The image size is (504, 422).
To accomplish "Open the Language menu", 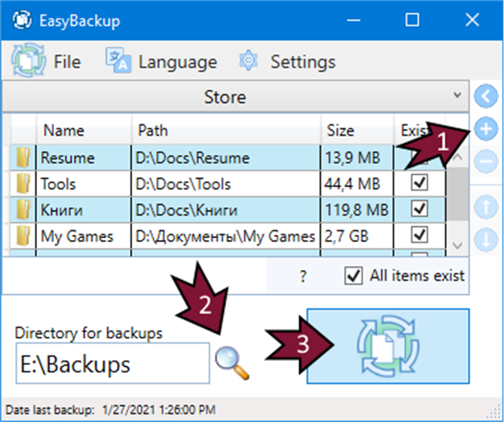I will point(177,62).
